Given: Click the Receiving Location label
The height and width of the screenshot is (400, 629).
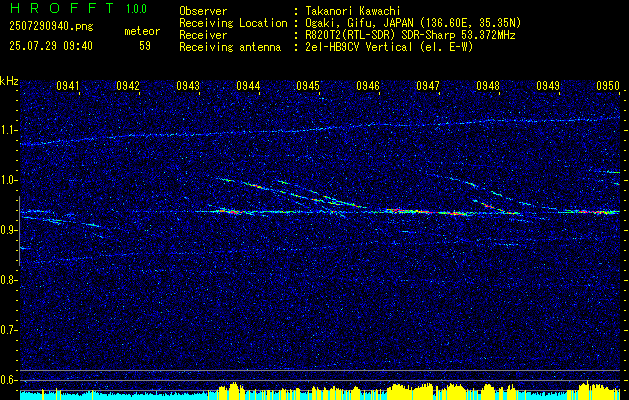Looking at the screenshot, I should (x=233, y=23).
